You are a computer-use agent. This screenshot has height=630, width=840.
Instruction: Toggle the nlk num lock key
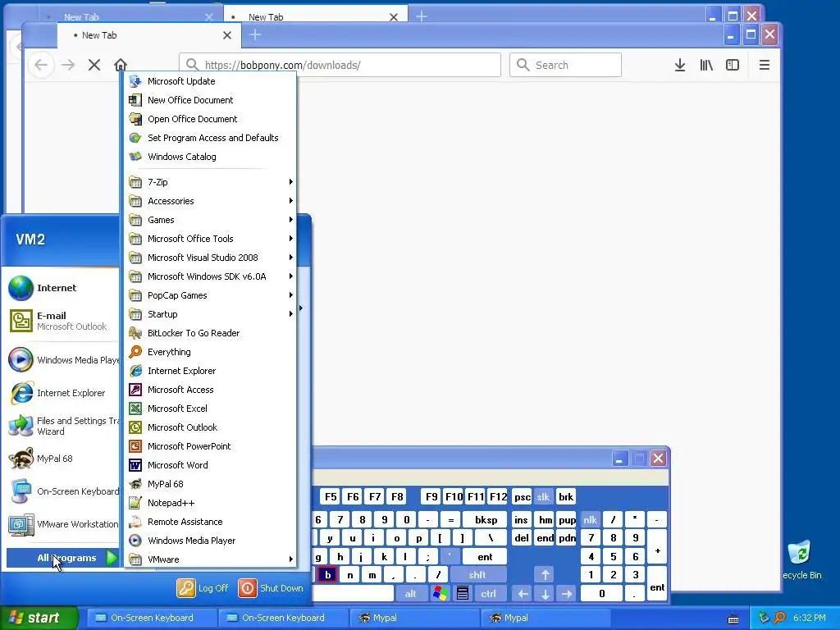(x=590, y=519)
